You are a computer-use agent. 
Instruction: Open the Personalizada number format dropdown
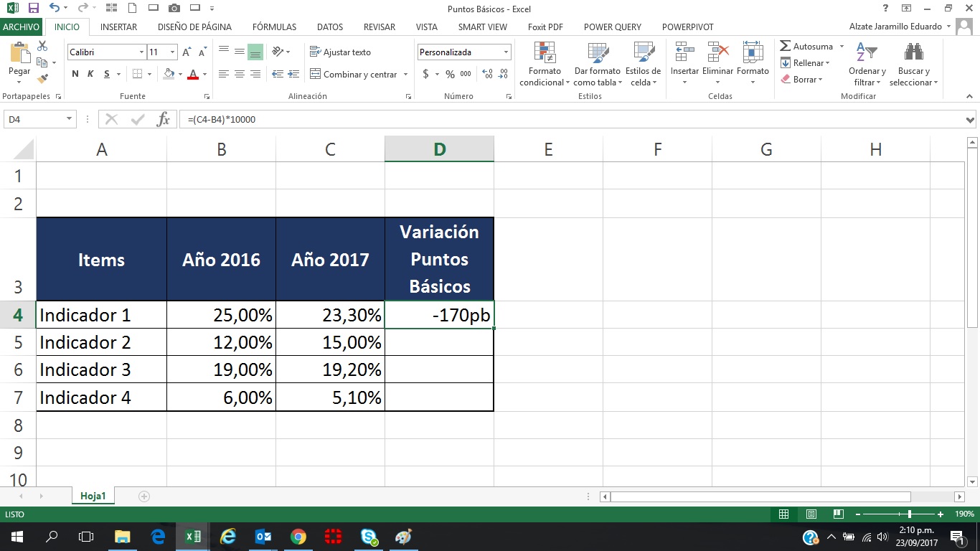pos(507,52)
